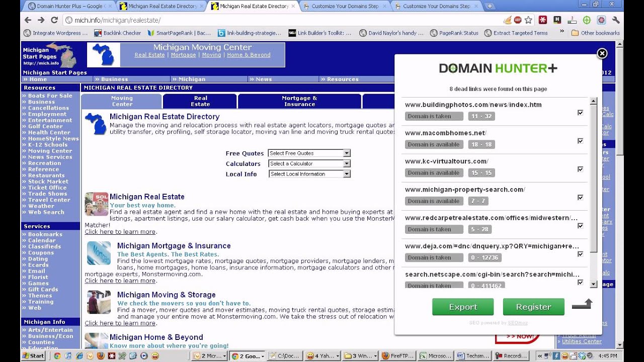The image size is (644, 362).
Task: Uncheck the deja.com checkbox
Action: [x=580, y=254]
